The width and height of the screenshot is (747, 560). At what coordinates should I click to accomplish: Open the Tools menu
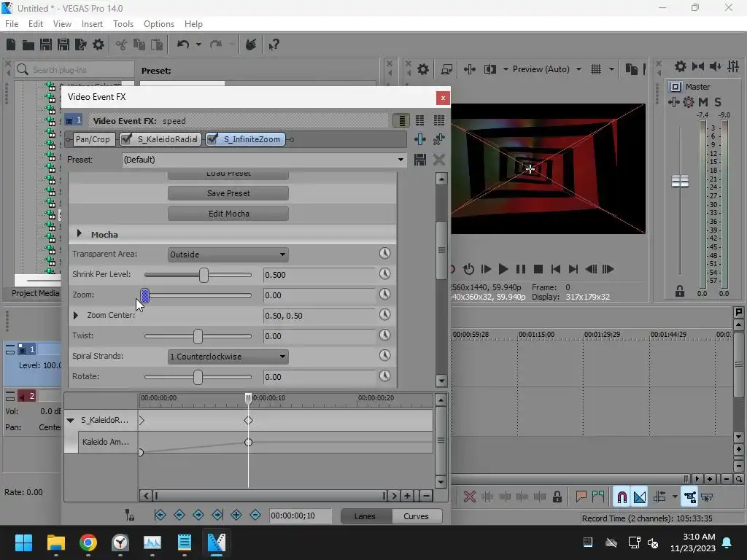pos(123,24)
